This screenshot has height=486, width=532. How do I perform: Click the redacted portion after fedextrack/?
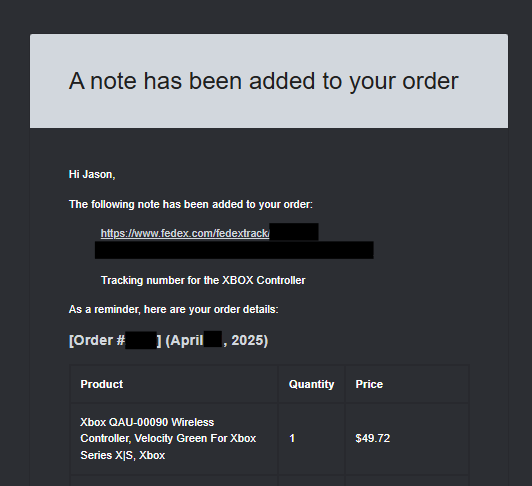point(294,231)
